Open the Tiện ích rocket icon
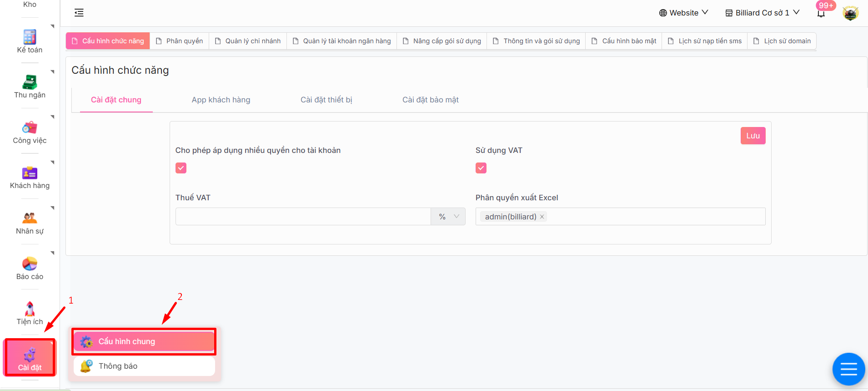Viewport: 868px width, 391px height. [x=30, y=309]
